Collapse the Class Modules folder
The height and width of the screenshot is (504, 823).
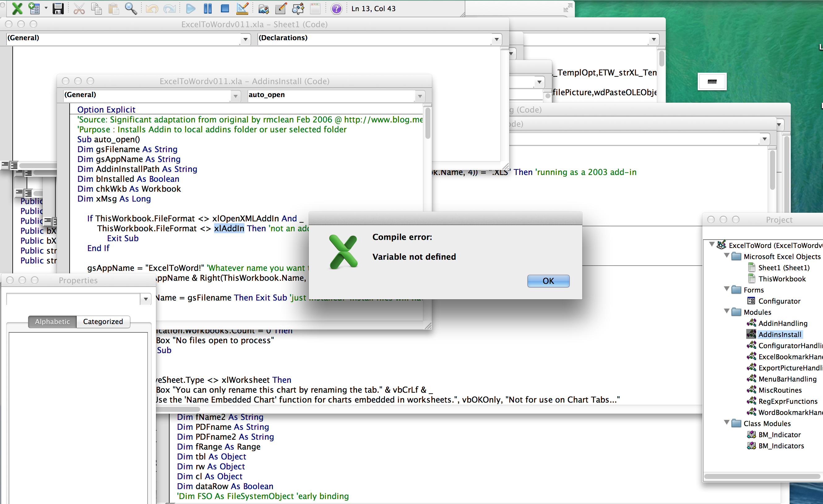click(x=726, y=423)
